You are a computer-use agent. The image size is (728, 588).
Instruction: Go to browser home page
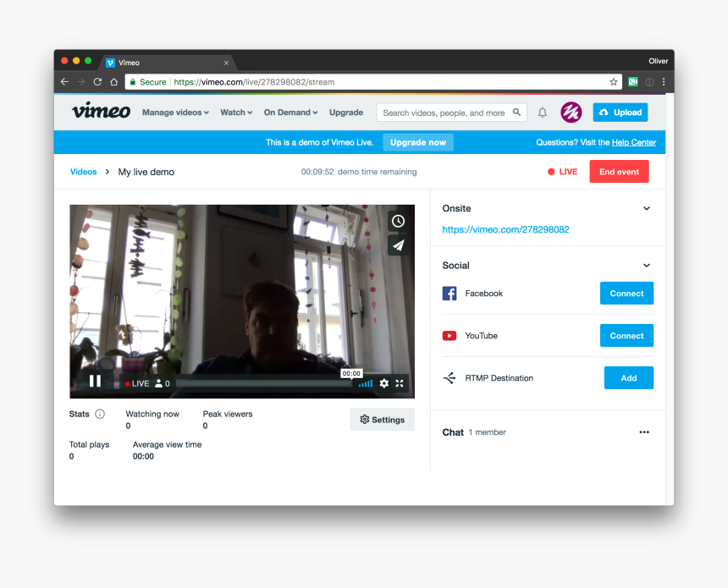pyautogui.click(x=113, y=82)
